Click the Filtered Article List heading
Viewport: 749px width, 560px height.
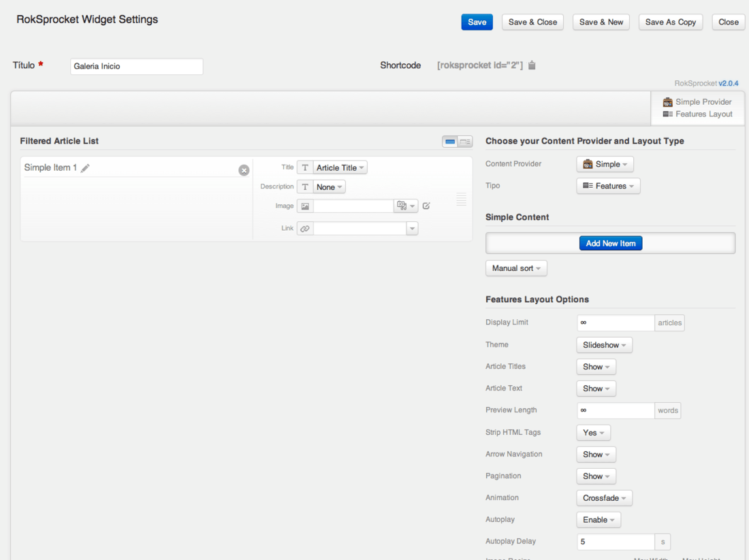coord(59,142)
